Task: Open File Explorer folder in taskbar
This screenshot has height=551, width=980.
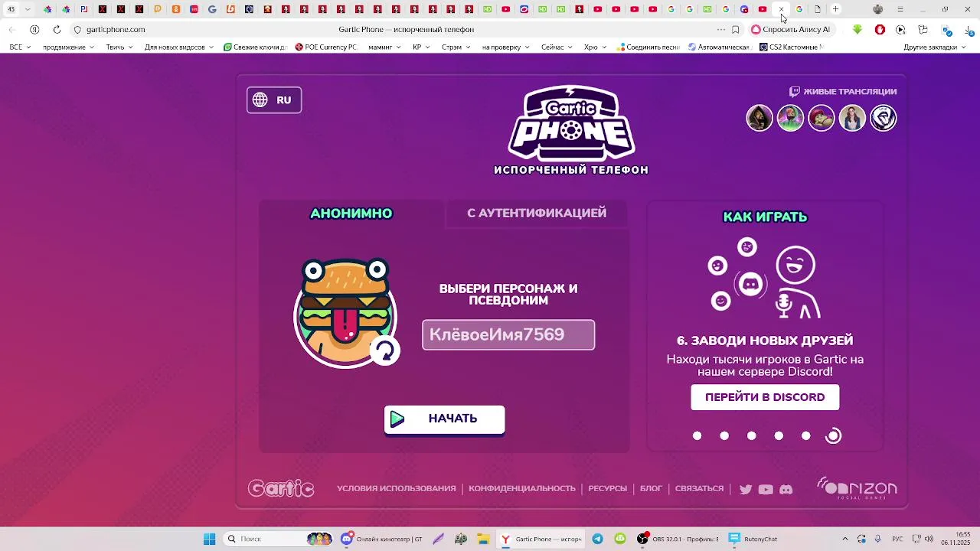Action: pyautogui.click(x=483, y=539)
